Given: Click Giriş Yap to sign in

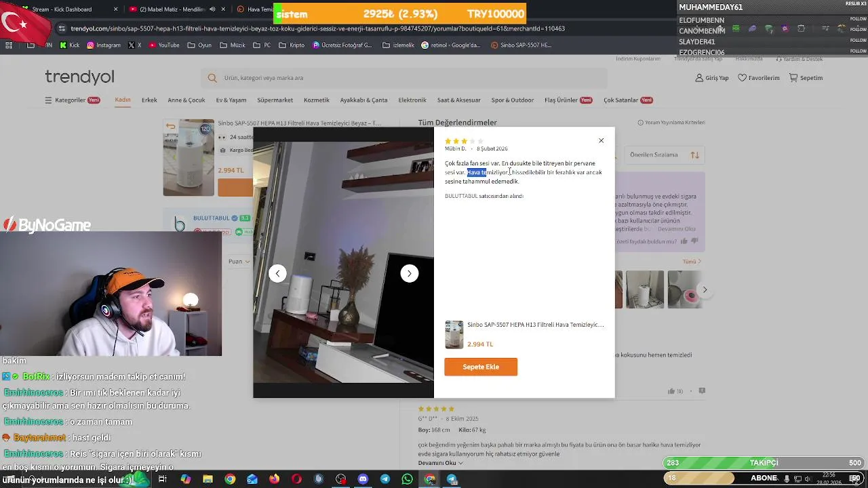Looking at the screenshot, I should pos(712,78).
